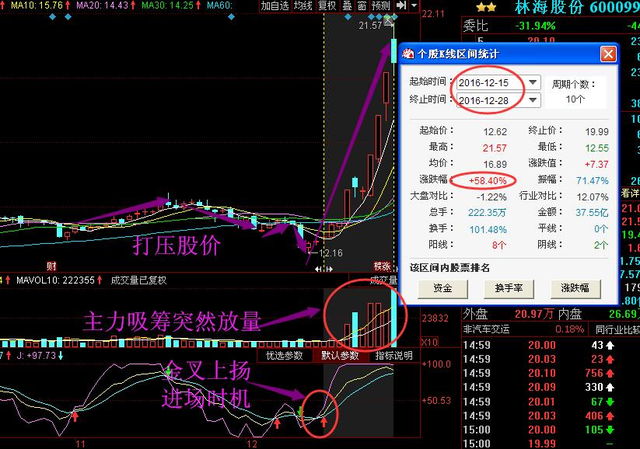Click the X10 volume scale label
Image resolution: width=640 pixels, height=449 pixels.
coord(429,342)
